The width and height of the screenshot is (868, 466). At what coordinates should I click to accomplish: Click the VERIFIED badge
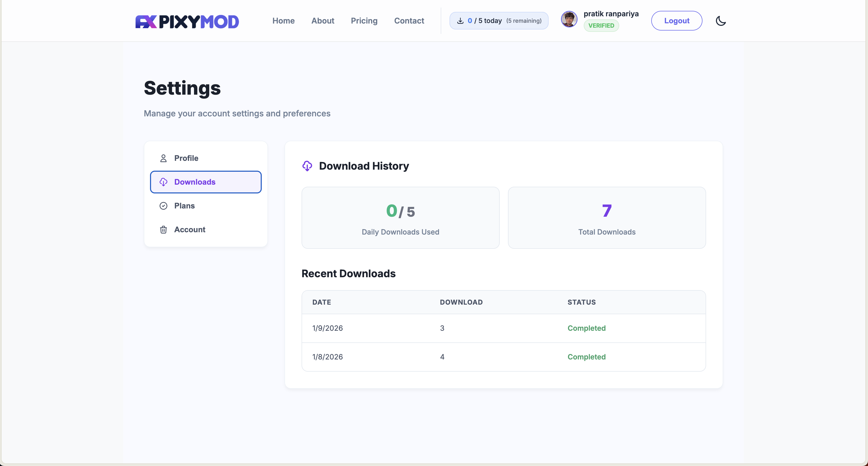pyautogui.click(x=601, y=25)
